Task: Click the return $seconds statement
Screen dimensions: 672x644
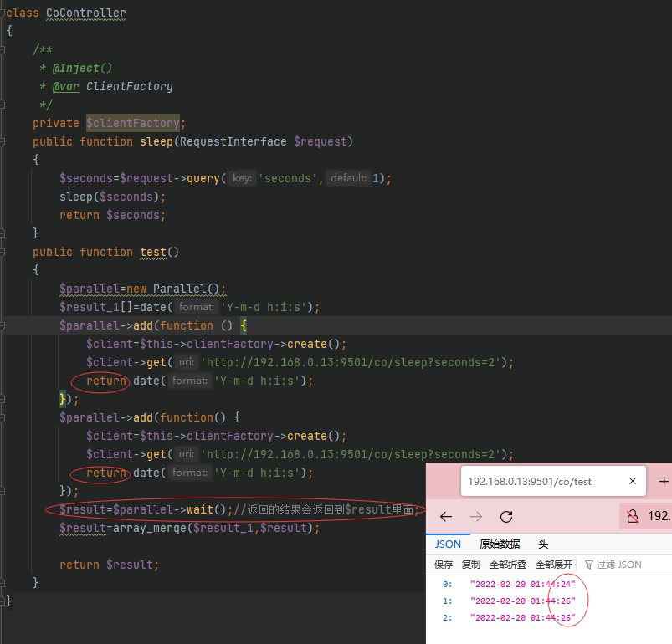Action: pos(112,216)
